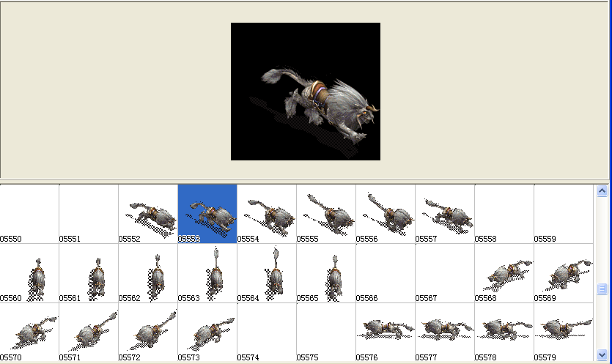
Task: Click the vertical scrollbar thumb
Action: tap(602, 289)
